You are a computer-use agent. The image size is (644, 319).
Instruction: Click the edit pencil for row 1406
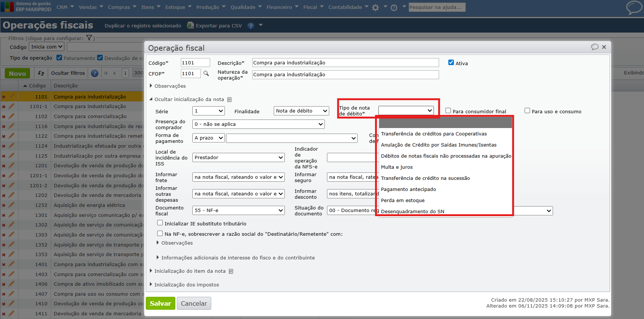(11, 284)
